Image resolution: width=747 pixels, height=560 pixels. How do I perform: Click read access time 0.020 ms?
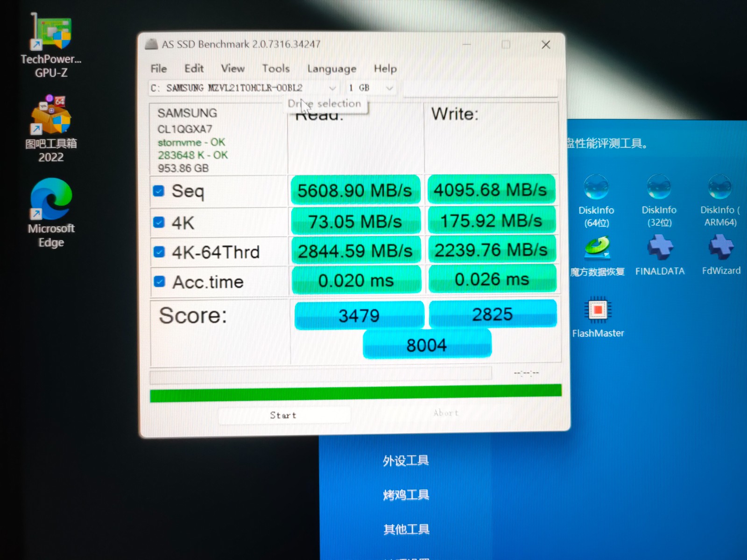click(356, 280)
